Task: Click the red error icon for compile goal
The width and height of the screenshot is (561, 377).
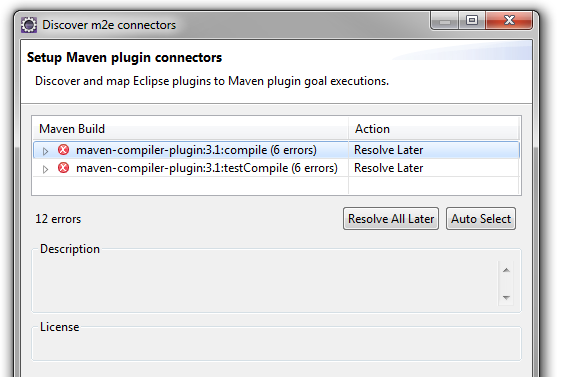Action: click(x=63, y=150)
